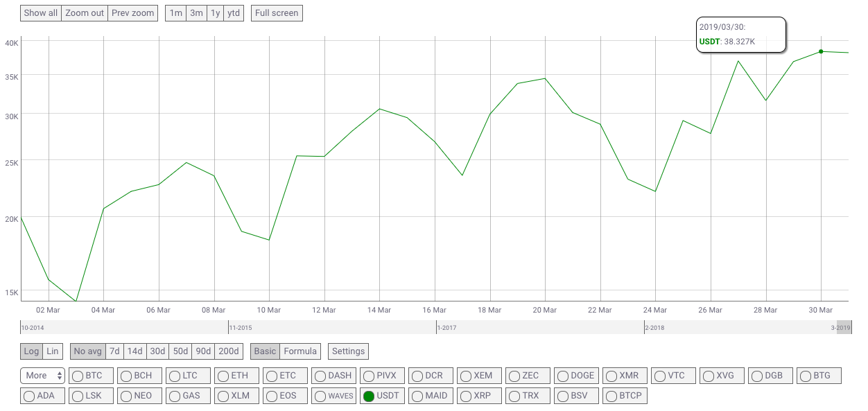Viewport: 868px width, 411px height.
Task: Apply 7d moving average
Action: point(114,351)
